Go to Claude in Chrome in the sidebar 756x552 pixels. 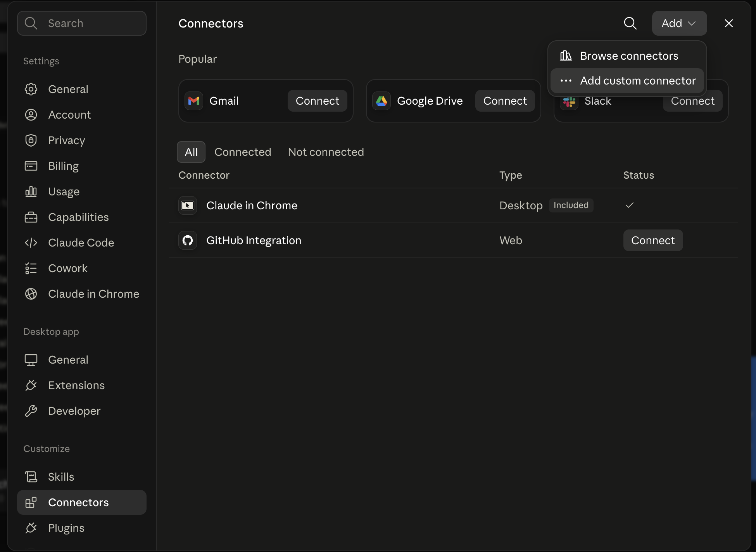[82, 294]
